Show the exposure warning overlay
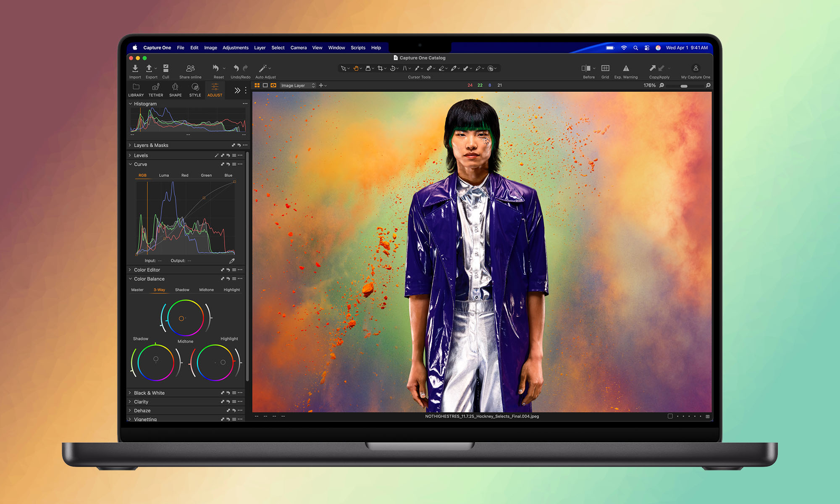 [x=626, y=68]
